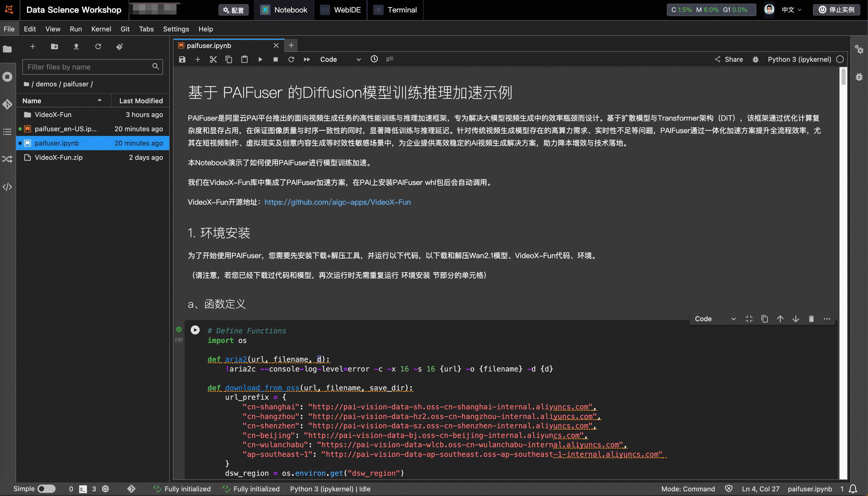Image resolution: width=868 pixels, height=496 pixels.
Task: Switch to the Terminal tab
Action: [x=395, y=10]
